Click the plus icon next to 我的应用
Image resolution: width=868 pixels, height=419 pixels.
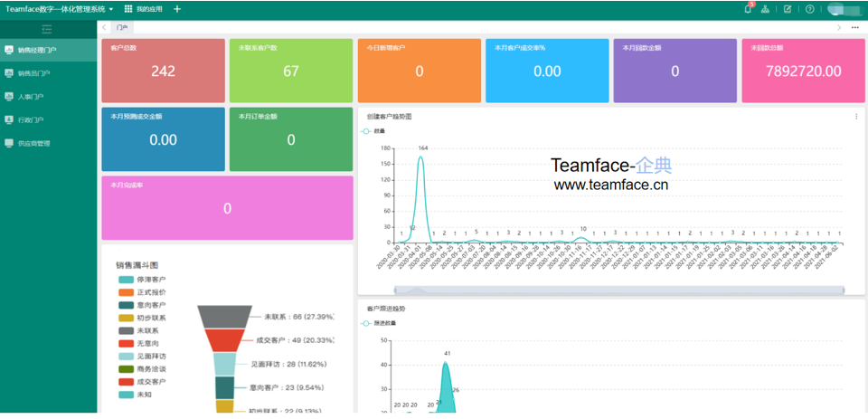click(x=177, y=9)
